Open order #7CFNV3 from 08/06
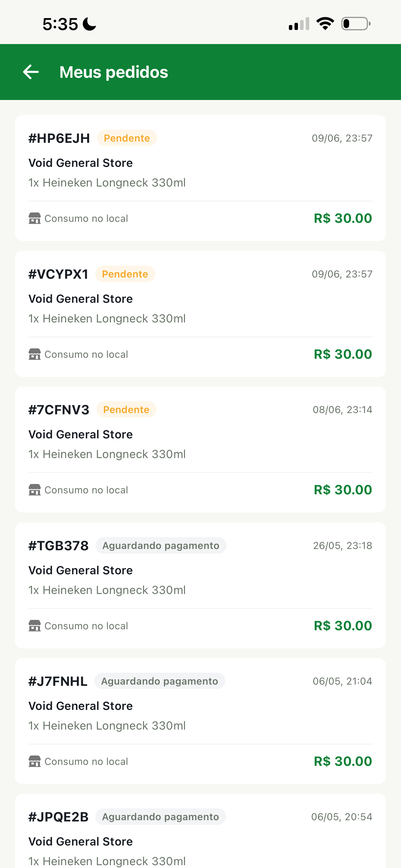 coord(200,450)
